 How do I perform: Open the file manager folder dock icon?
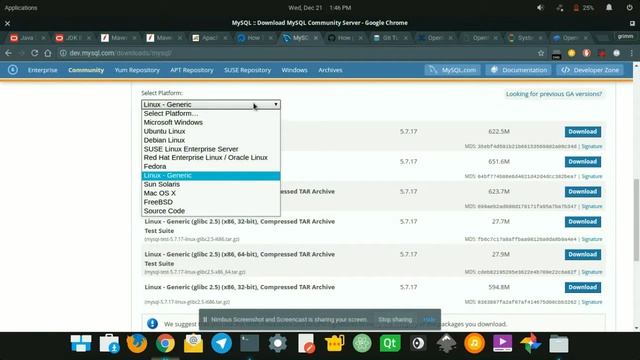559,344
